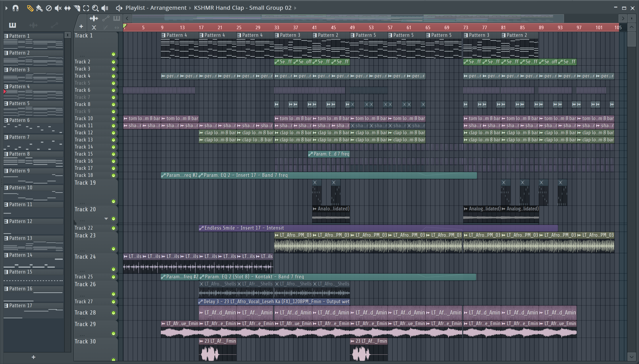639x364 pixels.
Task: Focus audio clips with waveform tab
Action: coord(94,18)
